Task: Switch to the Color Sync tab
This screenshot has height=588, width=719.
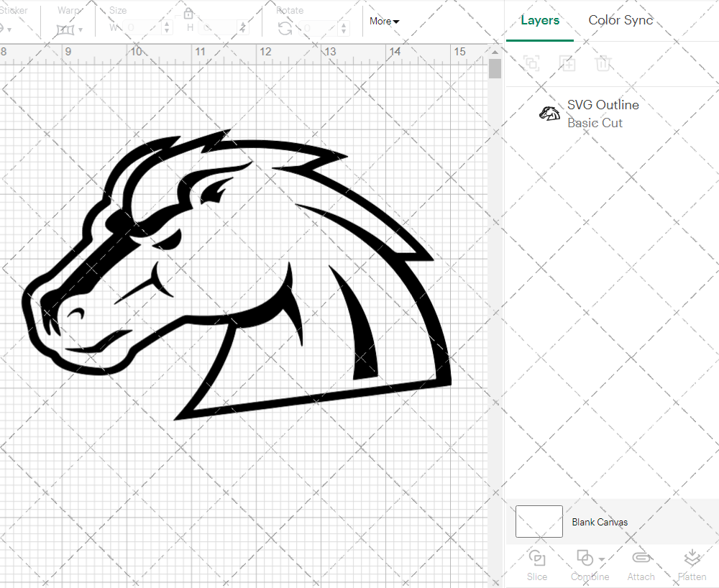Action: pos(620,20)
